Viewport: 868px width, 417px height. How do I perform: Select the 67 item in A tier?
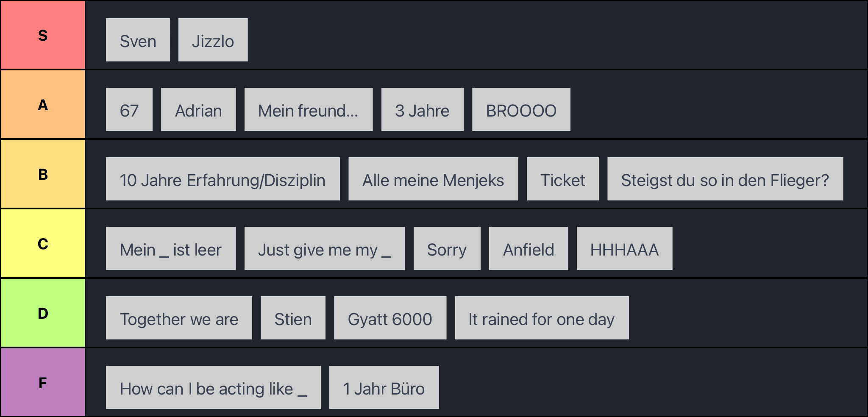tap(129, 109)
